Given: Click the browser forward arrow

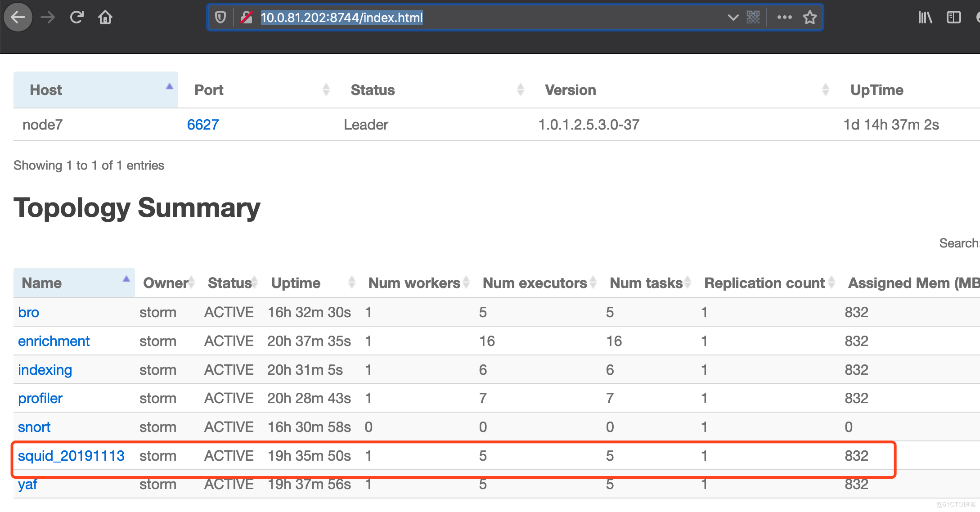Looking at the screenshot, I should pyautogui.click(x=47, y=18).
